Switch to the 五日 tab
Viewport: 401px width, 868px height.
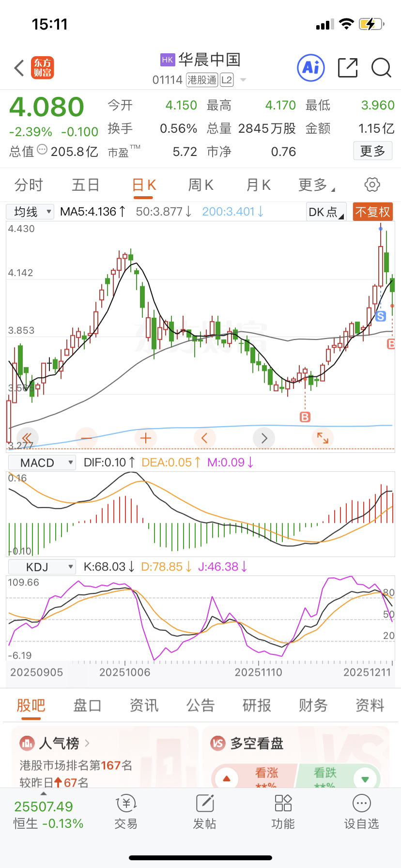coord(86,185)
